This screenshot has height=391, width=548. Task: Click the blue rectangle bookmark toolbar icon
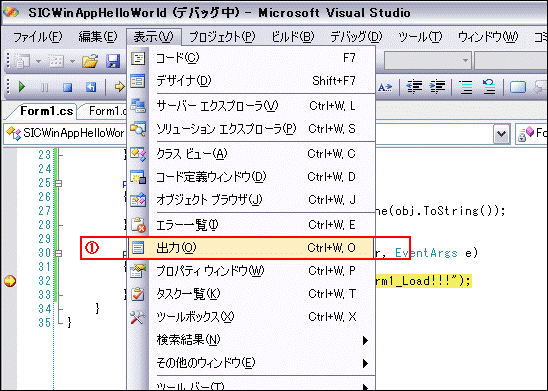point(518,87)
